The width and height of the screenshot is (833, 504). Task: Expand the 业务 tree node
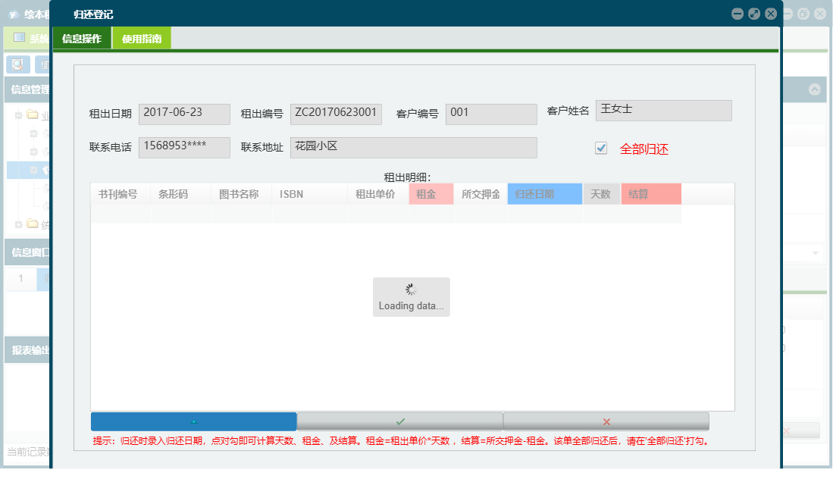18,115
